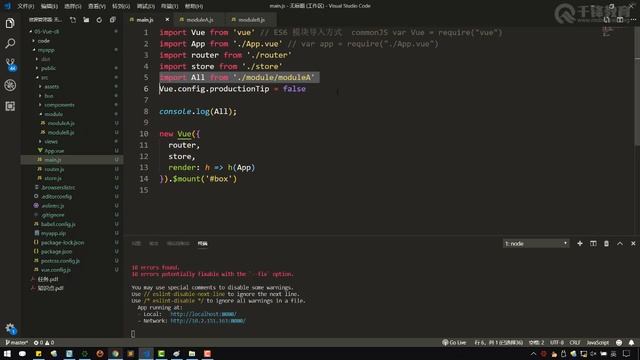The image size is (640, 360).
Task: Show hidden system tray icons
Action: 533,354
